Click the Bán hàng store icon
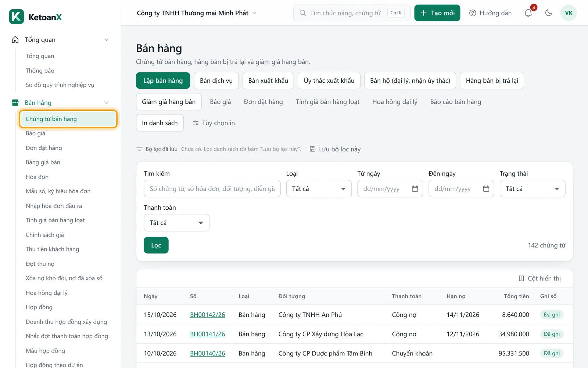Screen dimensions: 588x368 [x=15, y=103]
